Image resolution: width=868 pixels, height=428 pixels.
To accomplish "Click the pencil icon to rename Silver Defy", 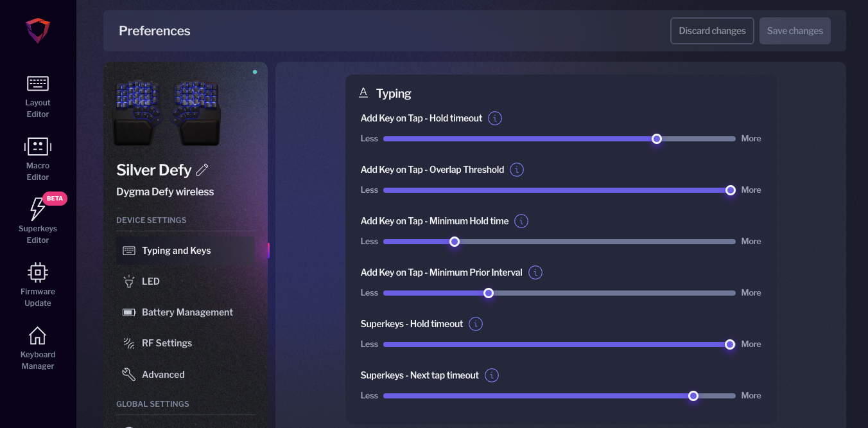I will [x=202, y=170].
